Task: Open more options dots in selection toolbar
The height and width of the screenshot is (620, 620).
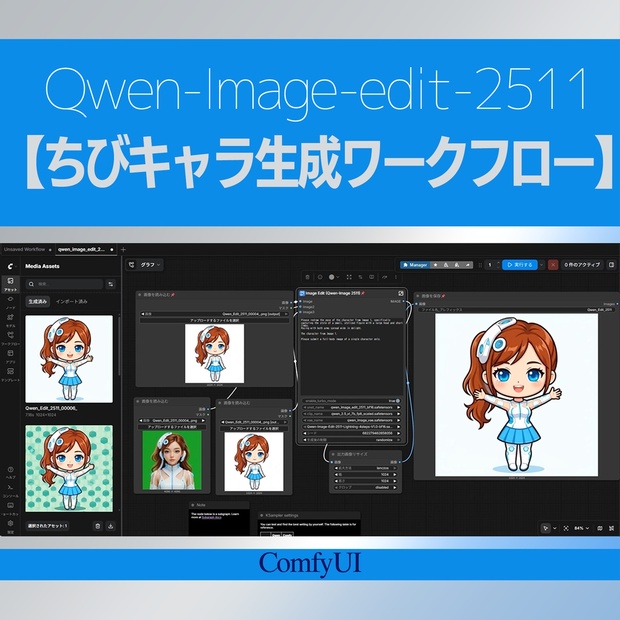Action: point(396,277)
